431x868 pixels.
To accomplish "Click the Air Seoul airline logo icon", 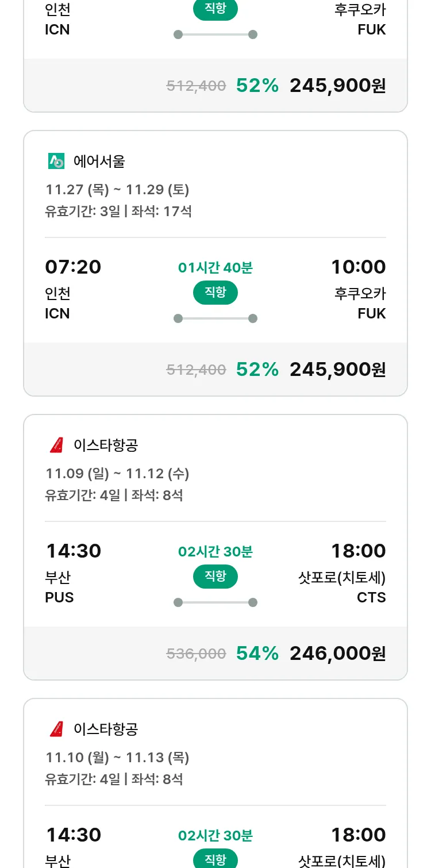I will point(56,162).
